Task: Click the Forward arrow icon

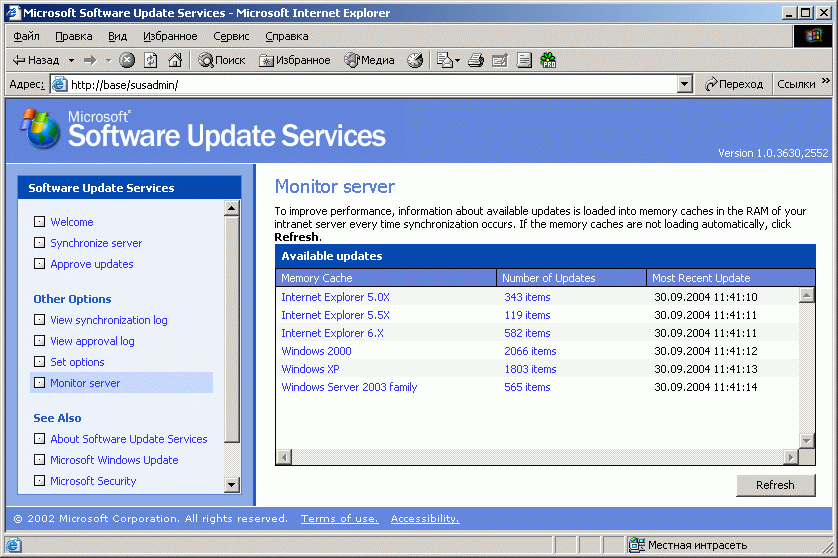Action: (x=90, y=60)
